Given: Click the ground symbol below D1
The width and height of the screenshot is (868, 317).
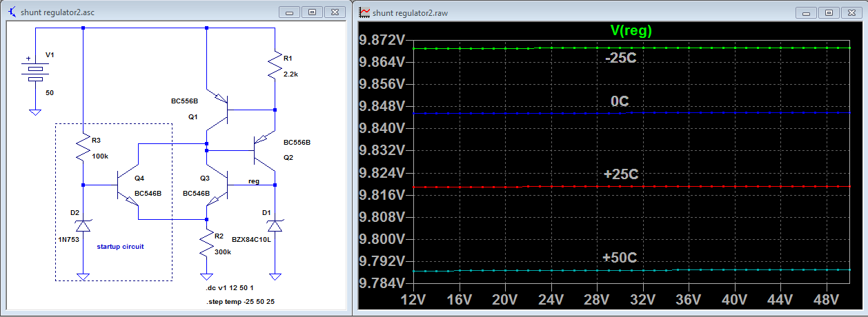Looking at the screenshot, I should (x=275, y=276).
